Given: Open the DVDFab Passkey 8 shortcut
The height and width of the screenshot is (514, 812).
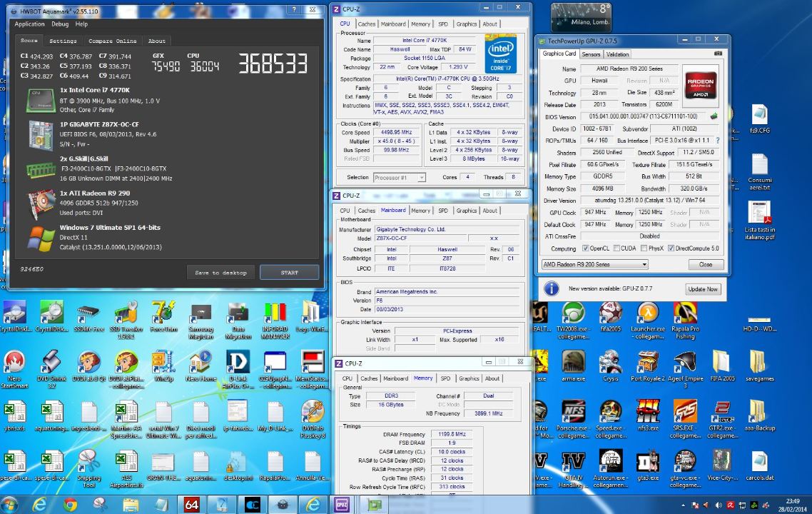Looking at the screenshot, I should click(x=313, y=418).
